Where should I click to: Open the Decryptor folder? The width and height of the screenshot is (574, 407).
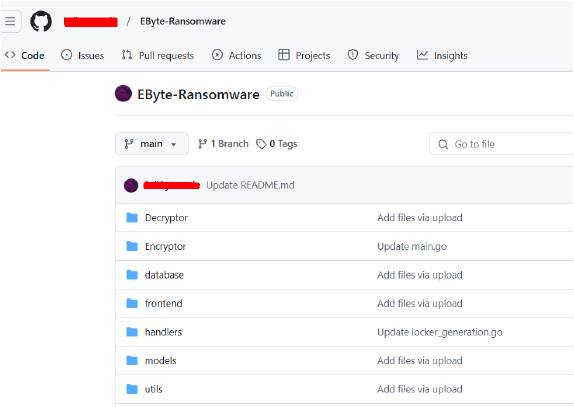point(166,218)
